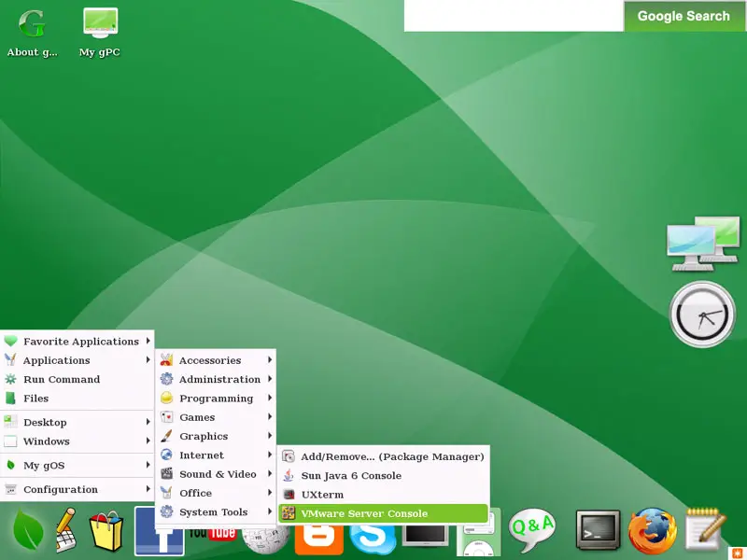Open the Sound & Video category
Screen dimensions: 747x560
tap(216, 474)
